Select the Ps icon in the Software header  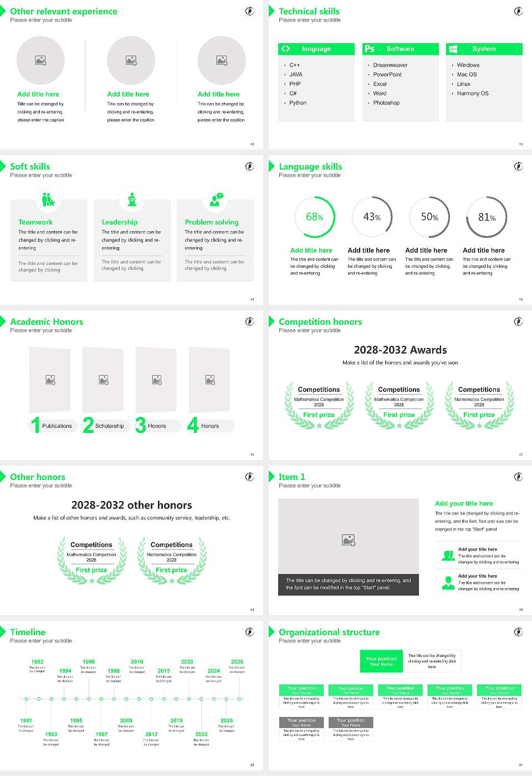coord(370,49)
